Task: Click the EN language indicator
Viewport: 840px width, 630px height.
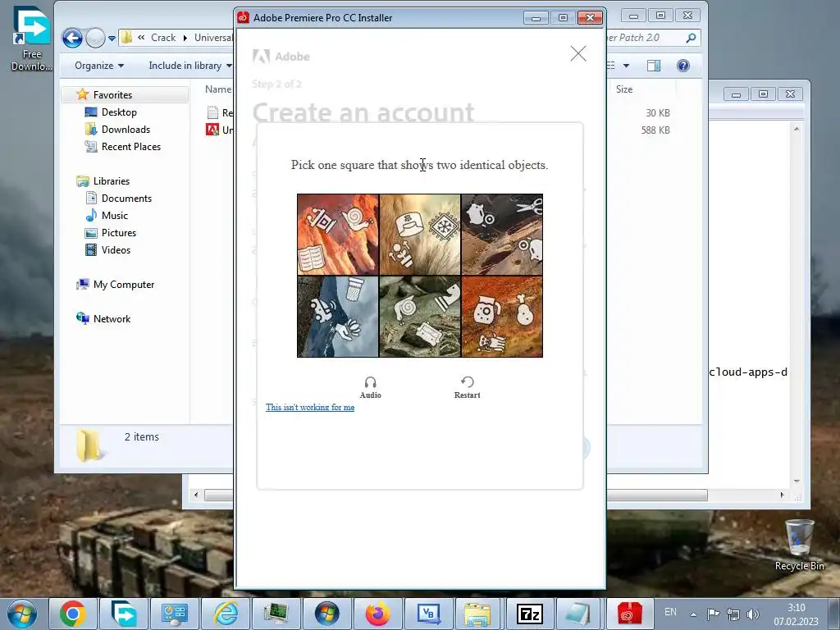Action: [x=670, y=612]
